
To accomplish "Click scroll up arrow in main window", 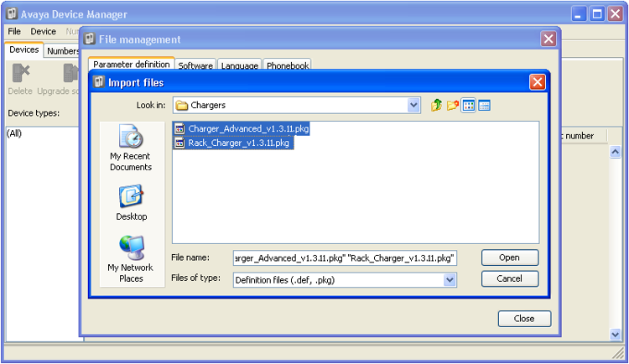I will pyautogui.click(x=615, y=152).
